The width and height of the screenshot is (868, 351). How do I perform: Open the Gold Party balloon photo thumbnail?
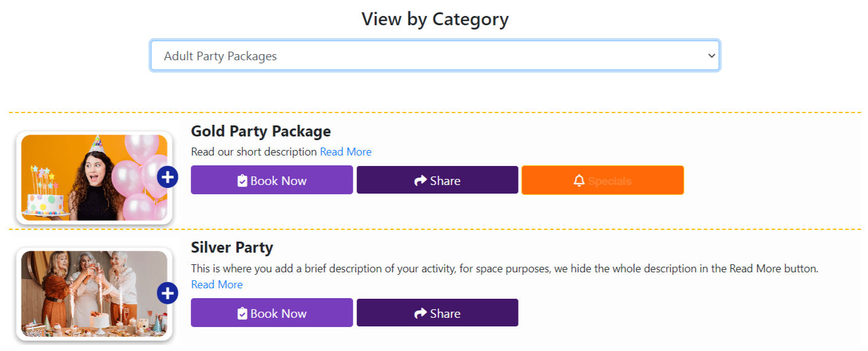tap(94, 178)
